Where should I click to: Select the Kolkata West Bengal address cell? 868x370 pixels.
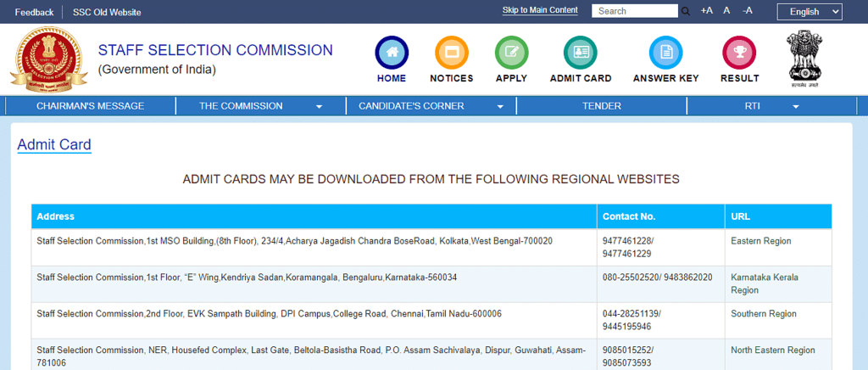[x=314, y=247]
